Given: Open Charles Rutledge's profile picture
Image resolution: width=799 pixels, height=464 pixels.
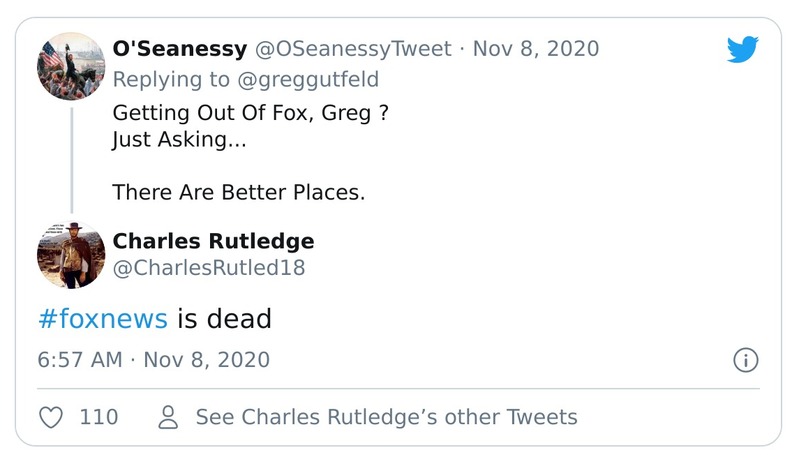Looking at the screenshot, I should pos(71,255).
